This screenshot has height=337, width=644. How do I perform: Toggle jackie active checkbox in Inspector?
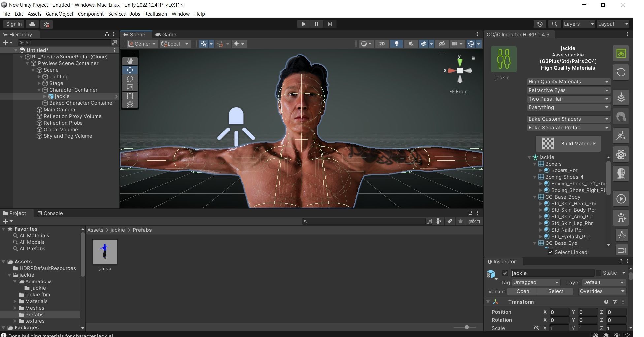[x=505, y=273]
